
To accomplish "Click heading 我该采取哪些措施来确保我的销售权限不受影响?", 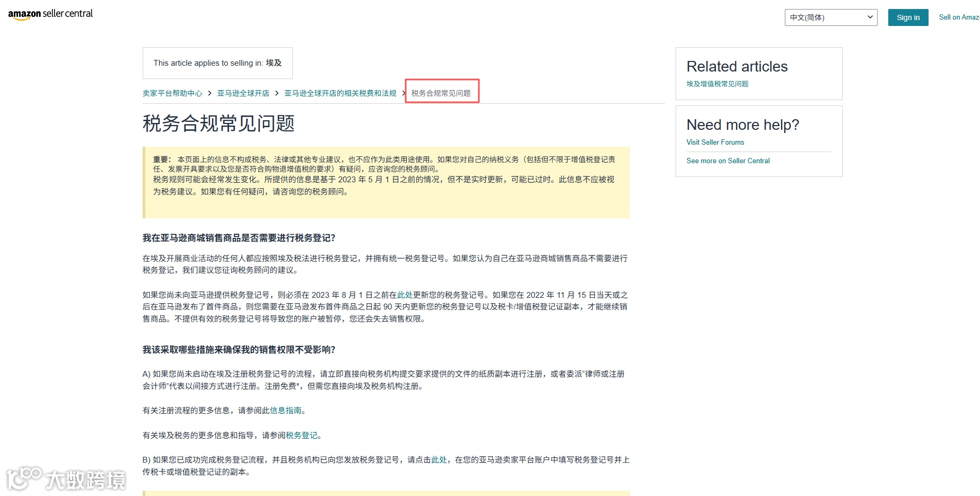I will tap(239, 350).
